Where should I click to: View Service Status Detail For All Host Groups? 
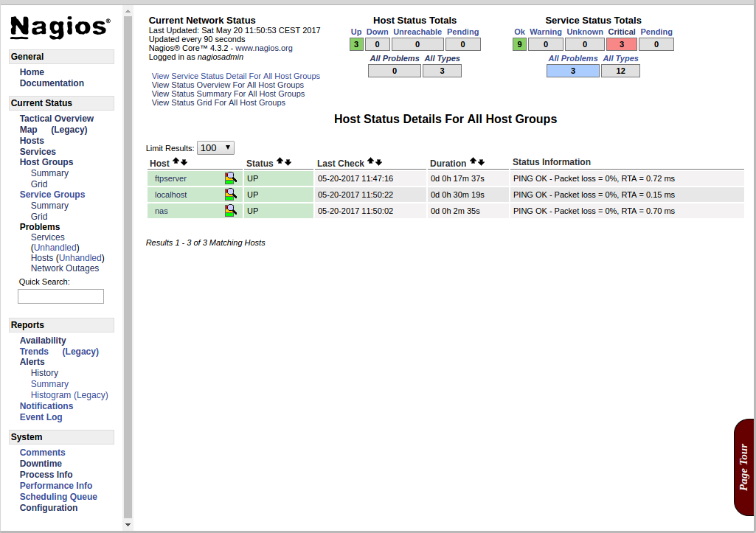coord(236,76)
